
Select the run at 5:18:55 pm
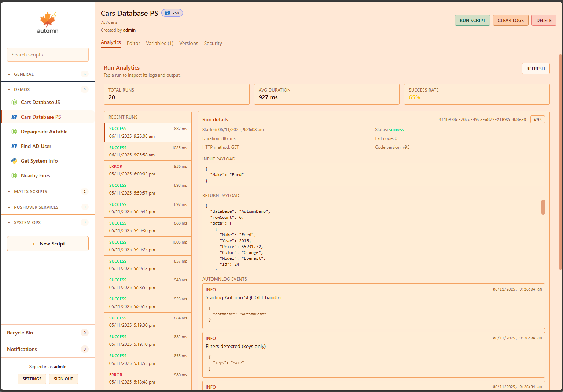click(x=148, y=359)
